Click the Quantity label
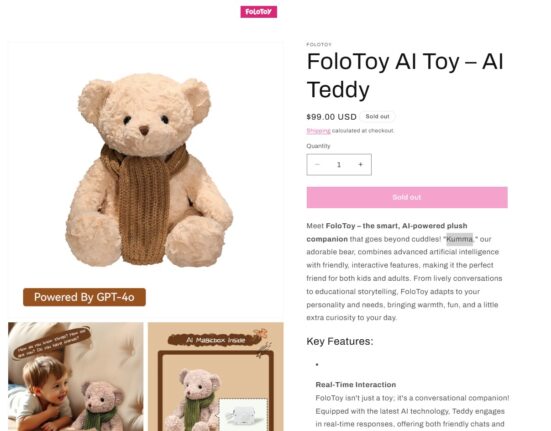This screenshot has width=551, height=431. [318, 146]
